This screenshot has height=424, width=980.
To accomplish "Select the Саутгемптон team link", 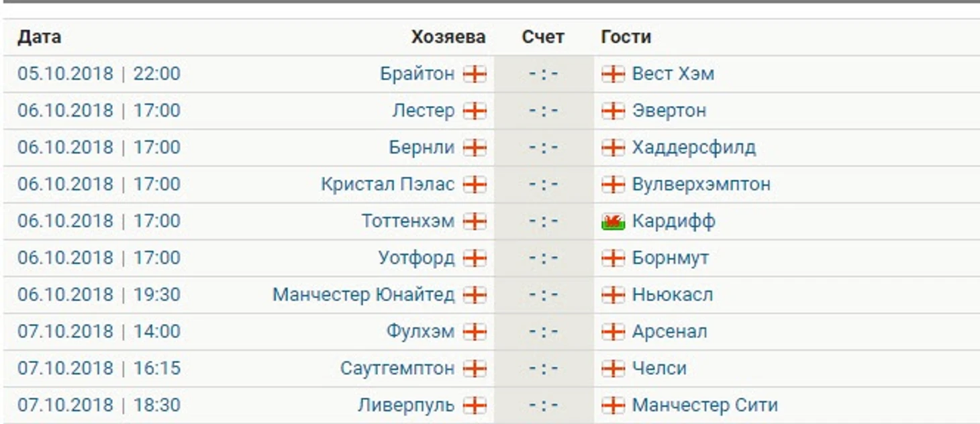I will pos(397,369).
